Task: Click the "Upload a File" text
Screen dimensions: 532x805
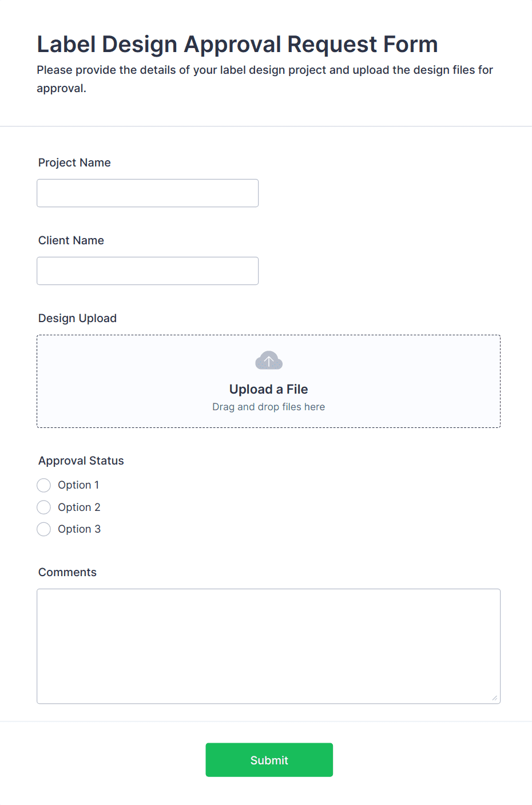Action: [268, 389]
